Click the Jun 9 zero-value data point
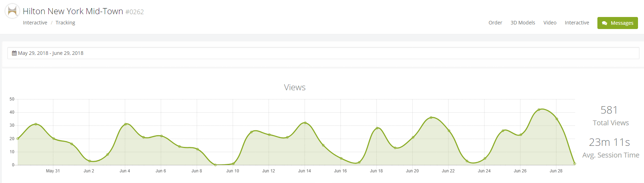Viewport: 644px width, 183px height. (x=215, y=165)
